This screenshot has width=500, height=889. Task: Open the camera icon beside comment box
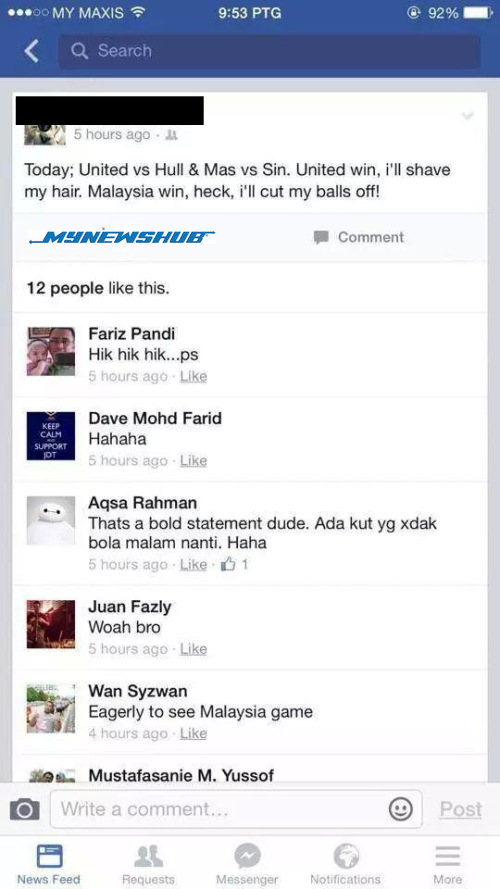[25, 809]
